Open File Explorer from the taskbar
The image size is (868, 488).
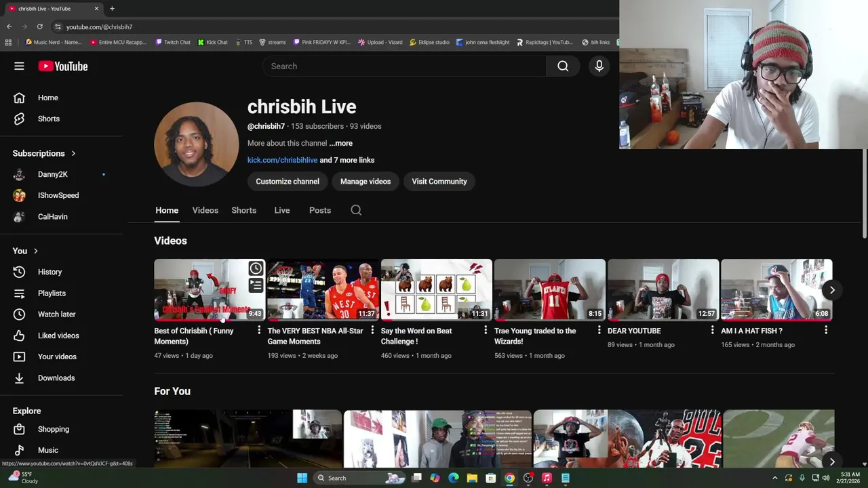click(472, 478)
